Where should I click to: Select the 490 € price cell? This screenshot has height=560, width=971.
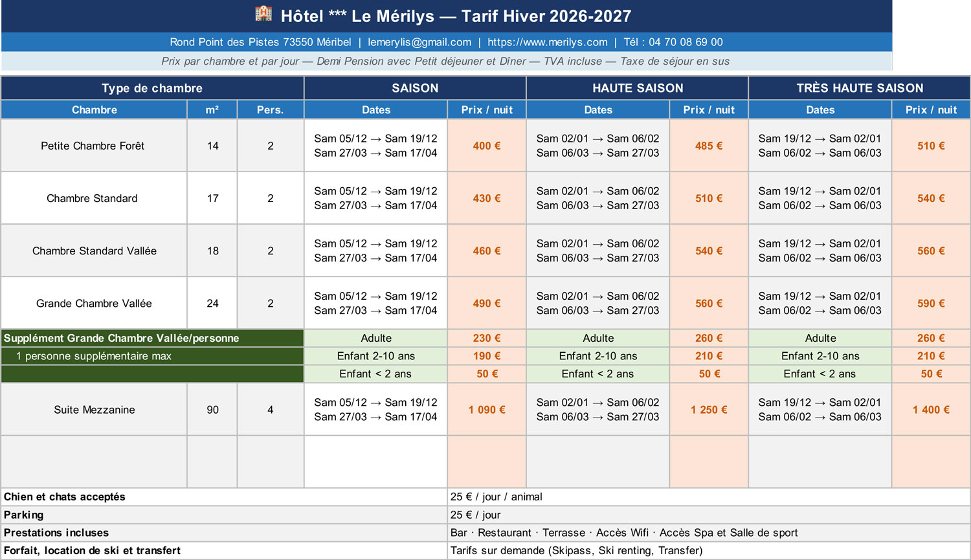[x=487, y=303]
